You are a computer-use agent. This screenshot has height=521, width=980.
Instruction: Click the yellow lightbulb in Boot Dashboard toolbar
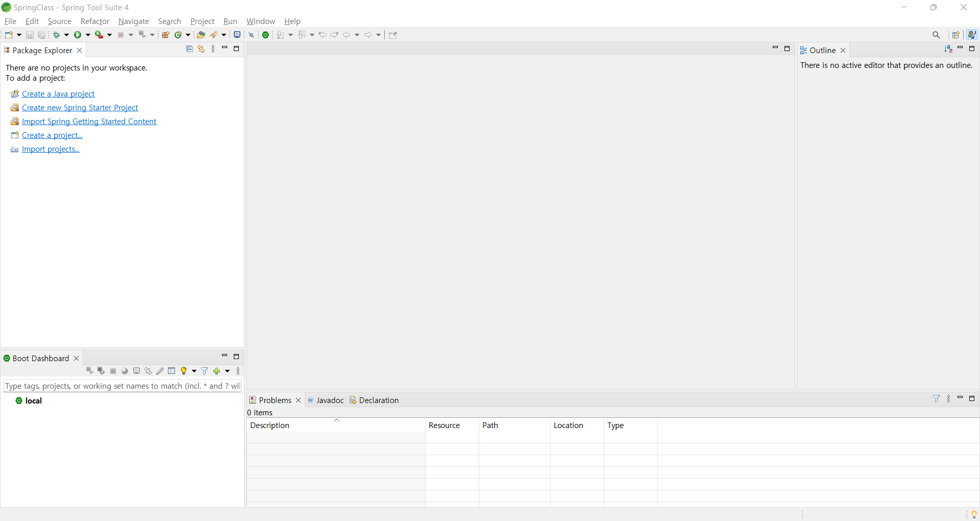click(184, 371)
